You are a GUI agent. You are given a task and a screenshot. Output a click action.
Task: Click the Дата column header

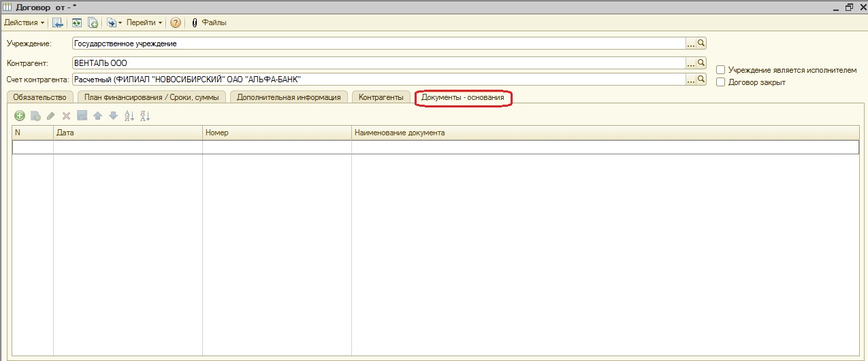pyautogui.click(x=128, y=133)
